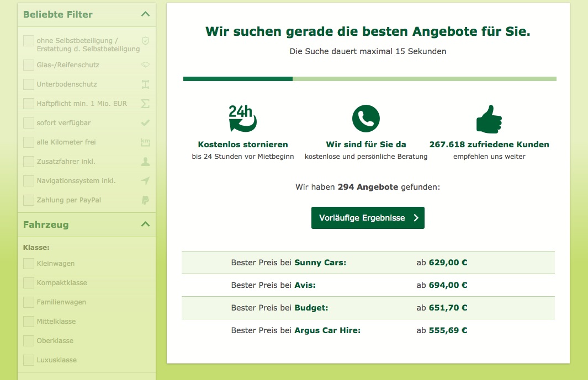The height and width of the screenshot is (380, 588).
Task: Click the person icon beside Zusatzfahrer inkl.
Action: [145, 162]
